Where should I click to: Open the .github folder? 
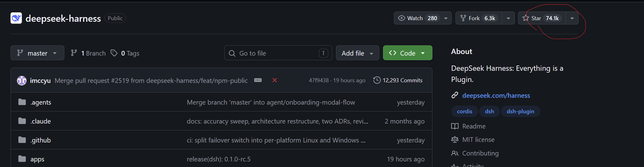40,140
